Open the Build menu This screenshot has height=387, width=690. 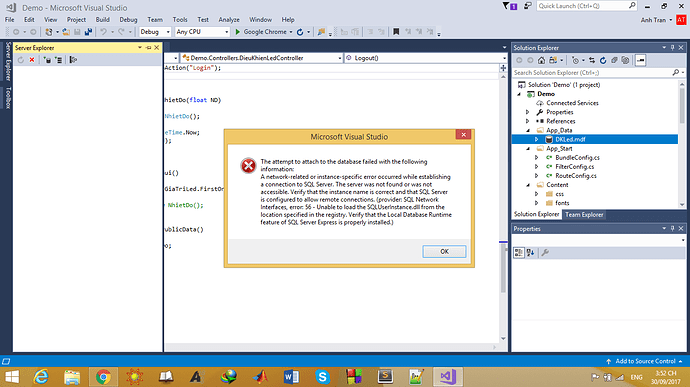pyautogui.click(x=103, y=19)
